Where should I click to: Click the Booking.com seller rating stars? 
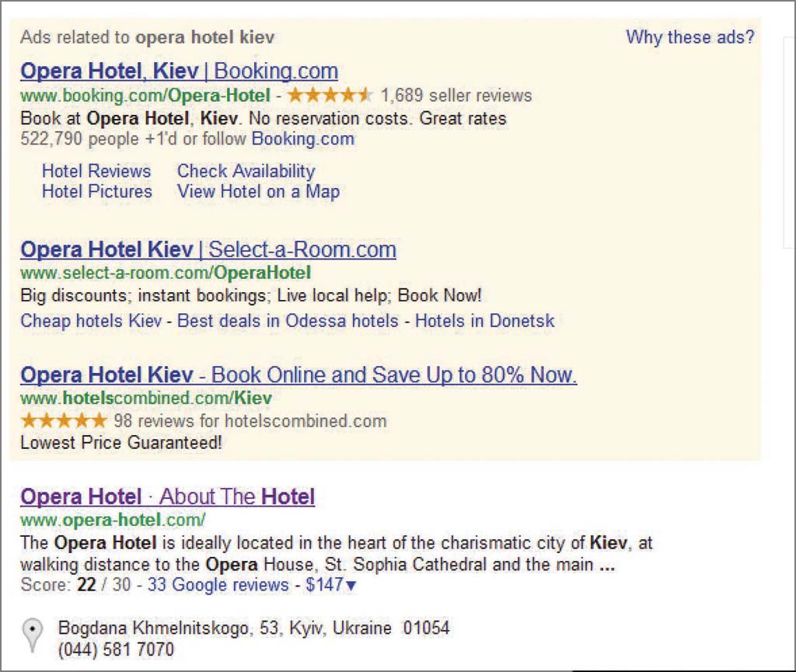point(330,95)
